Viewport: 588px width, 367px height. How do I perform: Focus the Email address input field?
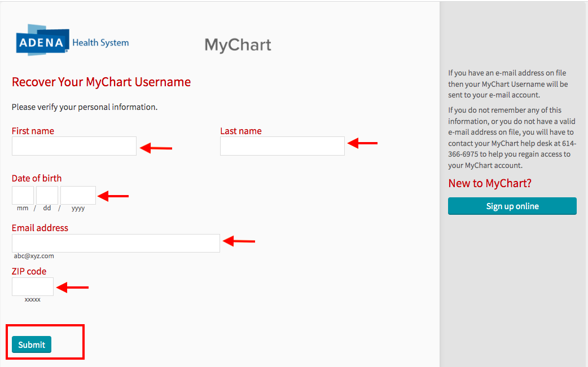[x=116, y=243]
